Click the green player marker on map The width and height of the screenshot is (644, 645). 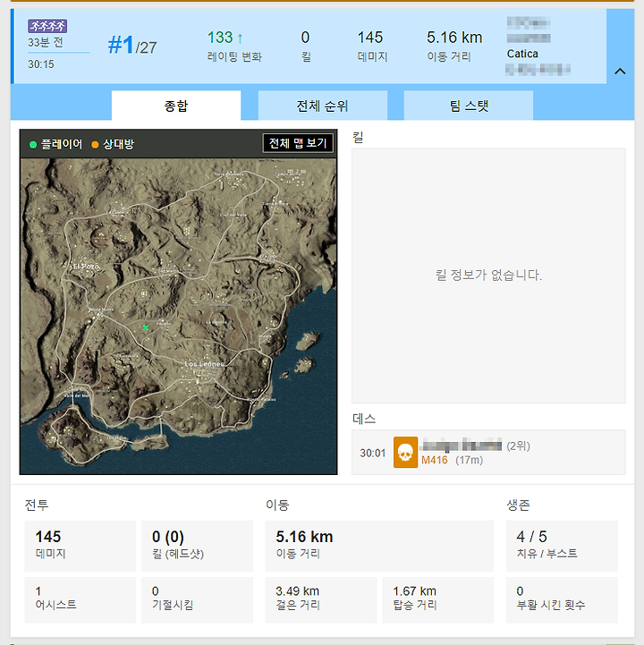pyautogui.click(x=146, y=327)
